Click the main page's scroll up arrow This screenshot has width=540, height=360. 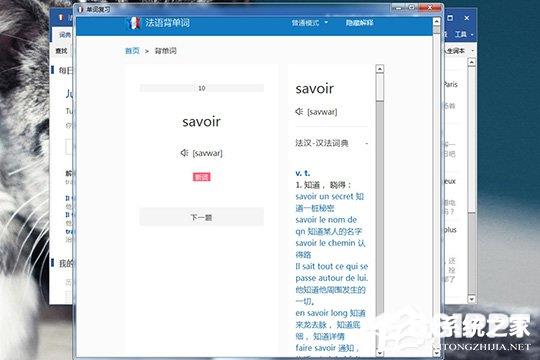[x=436, y=21]
